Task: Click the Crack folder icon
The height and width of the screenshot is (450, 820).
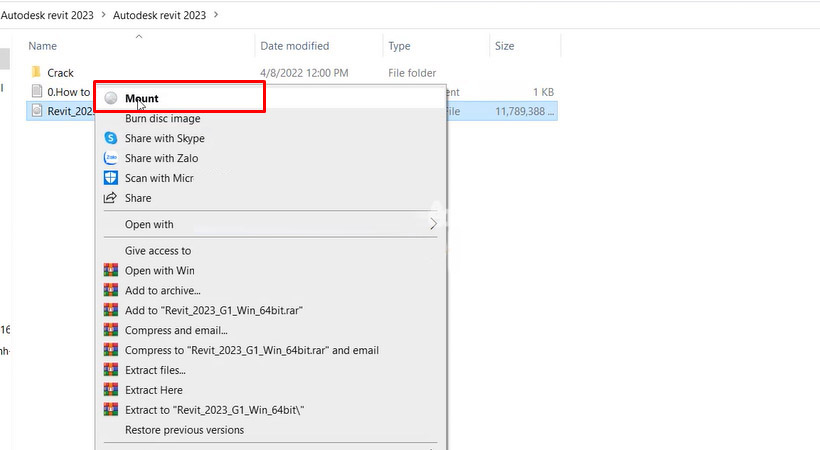Action: (36, 72)
